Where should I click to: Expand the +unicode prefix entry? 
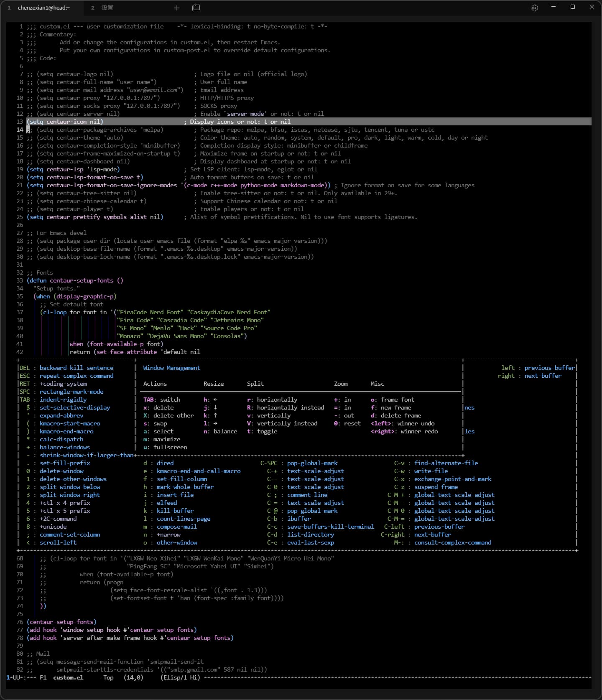[x=53, y=527]
